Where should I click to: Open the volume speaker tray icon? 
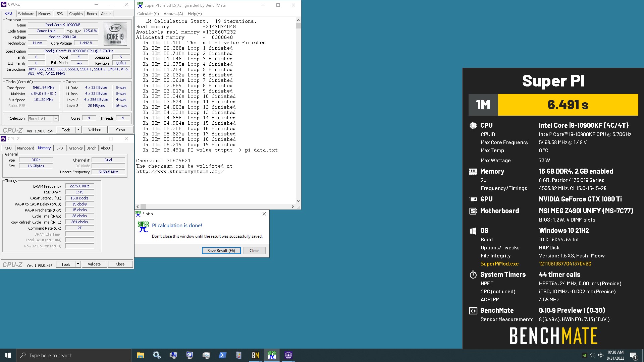(592, 355)
